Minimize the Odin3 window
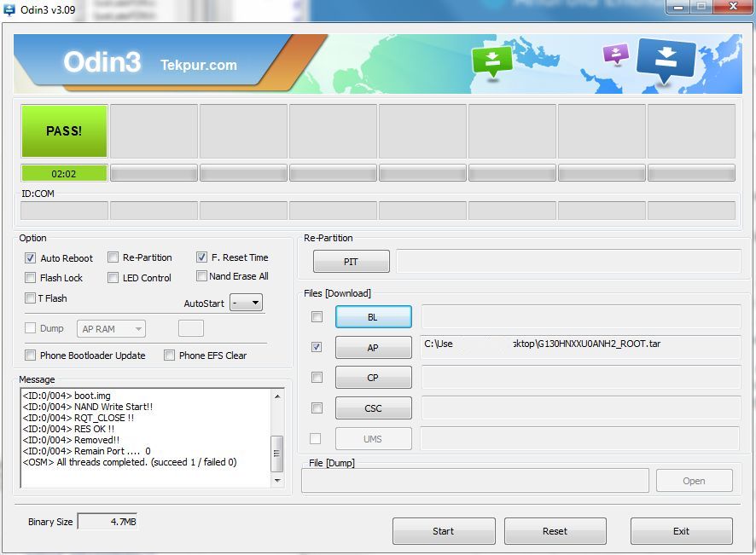 pos(678,7)
